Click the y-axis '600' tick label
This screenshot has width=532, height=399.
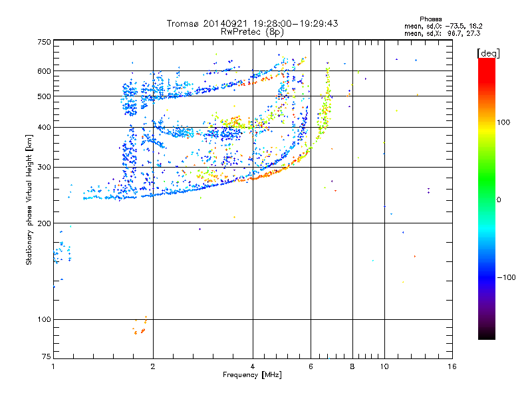(44, 71)
